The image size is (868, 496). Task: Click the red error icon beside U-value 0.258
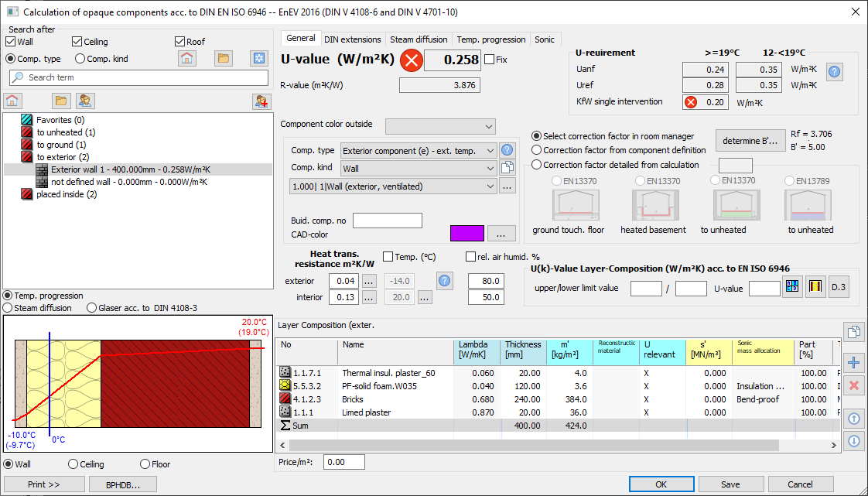pos(412,60)
